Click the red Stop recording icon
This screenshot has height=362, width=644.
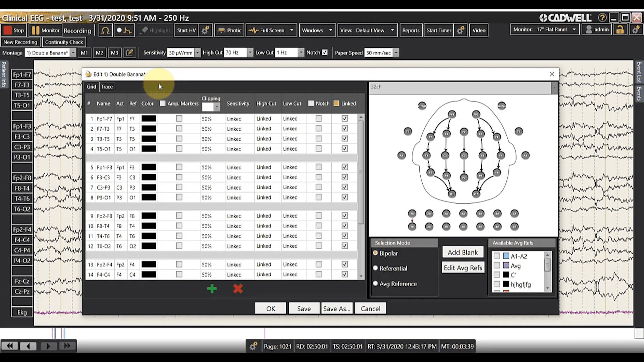tap(8, 31)
